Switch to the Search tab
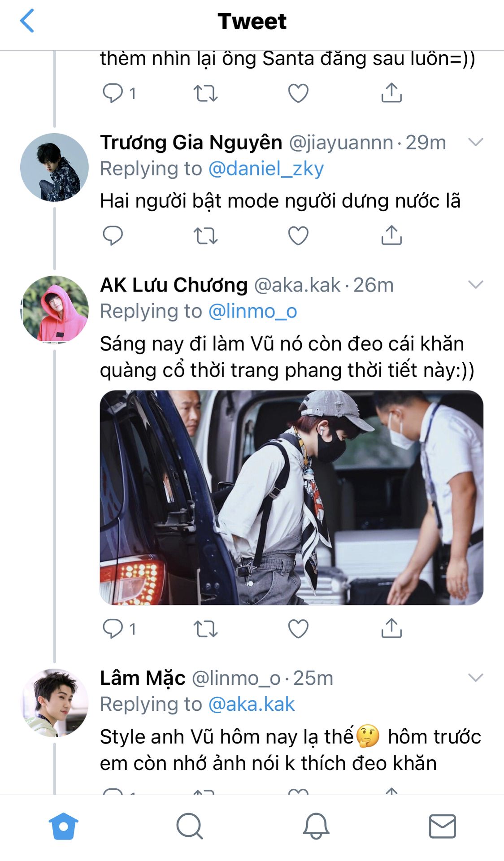This screenshot has height=861, width=504. (190, 826)
